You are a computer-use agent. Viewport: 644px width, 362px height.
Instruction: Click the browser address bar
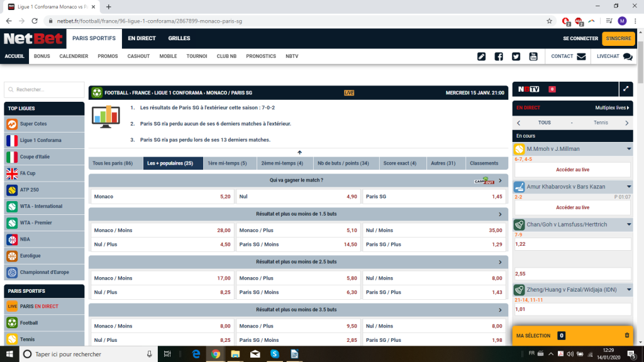(x=296, y=21)
